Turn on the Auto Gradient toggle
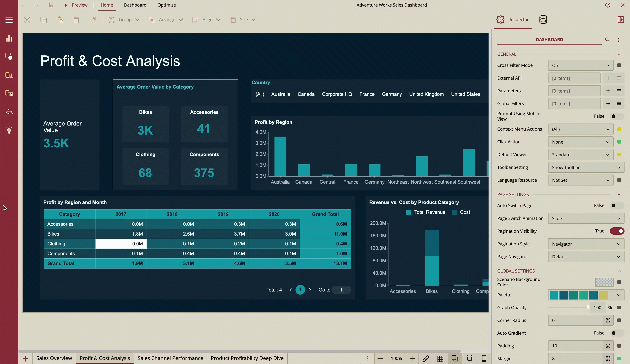Screen dimensions: 630x364 tap(617, 333)
